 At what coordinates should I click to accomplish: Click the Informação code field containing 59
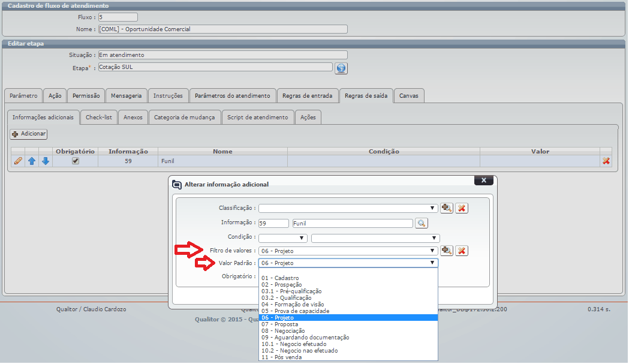[273, 223]
